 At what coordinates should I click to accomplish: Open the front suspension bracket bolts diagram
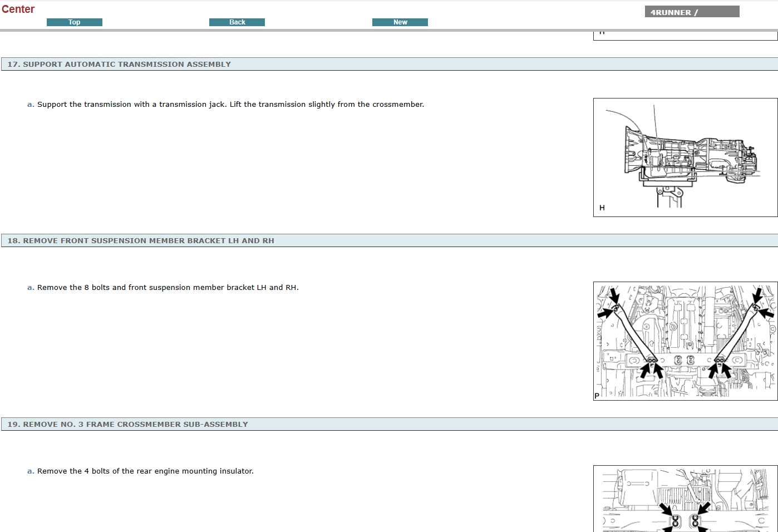(x=685, y=341)
